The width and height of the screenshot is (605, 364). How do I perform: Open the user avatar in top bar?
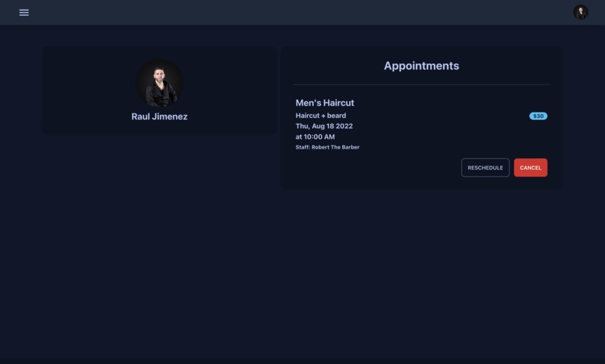pos(580,12)
